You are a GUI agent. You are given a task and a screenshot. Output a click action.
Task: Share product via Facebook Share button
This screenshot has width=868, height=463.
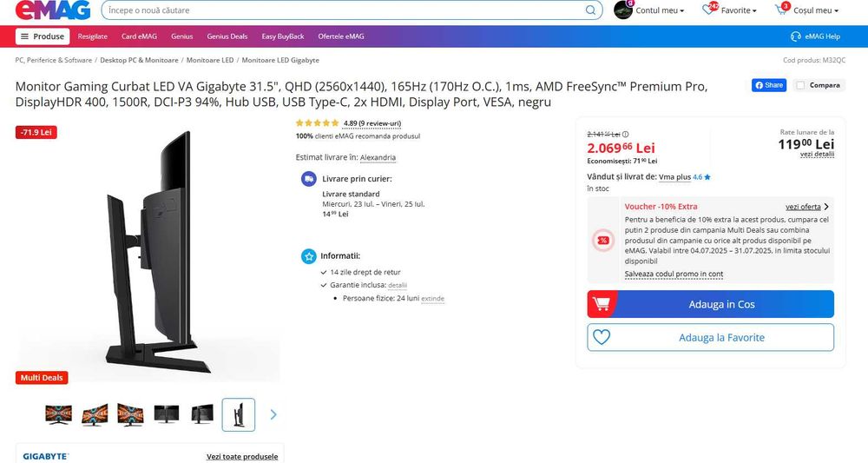pyautogui.click(x=769, y=85)
